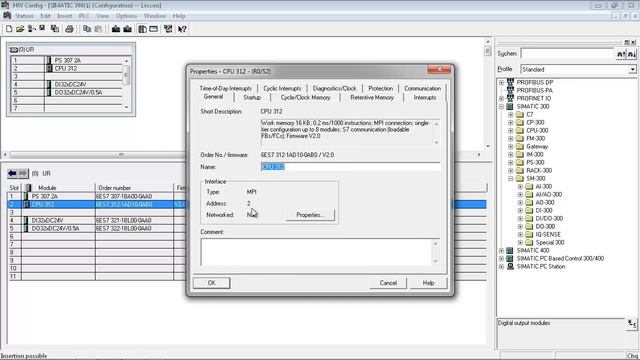Click the Upload to PG toolbar icon

pos(128,29)
